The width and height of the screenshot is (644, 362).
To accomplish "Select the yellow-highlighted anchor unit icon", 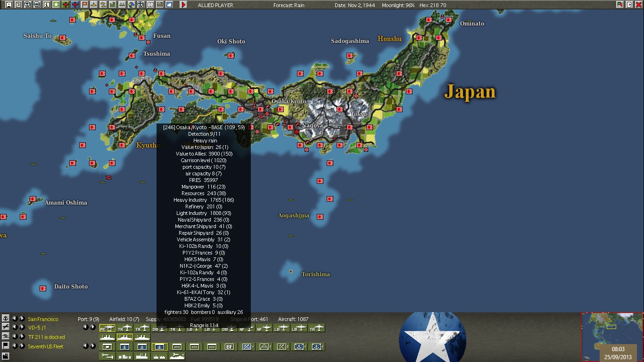I will (x=159, y=347).
